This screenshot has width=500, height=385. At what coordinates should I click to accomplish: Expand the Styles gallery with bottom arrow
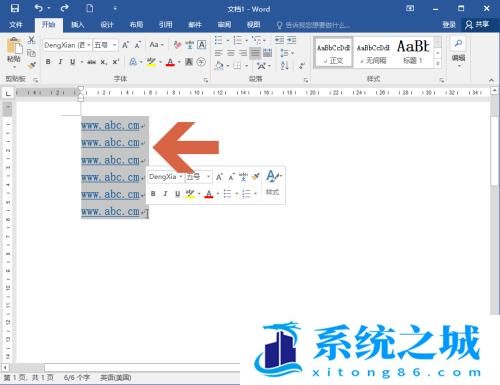tap(438, 63)
